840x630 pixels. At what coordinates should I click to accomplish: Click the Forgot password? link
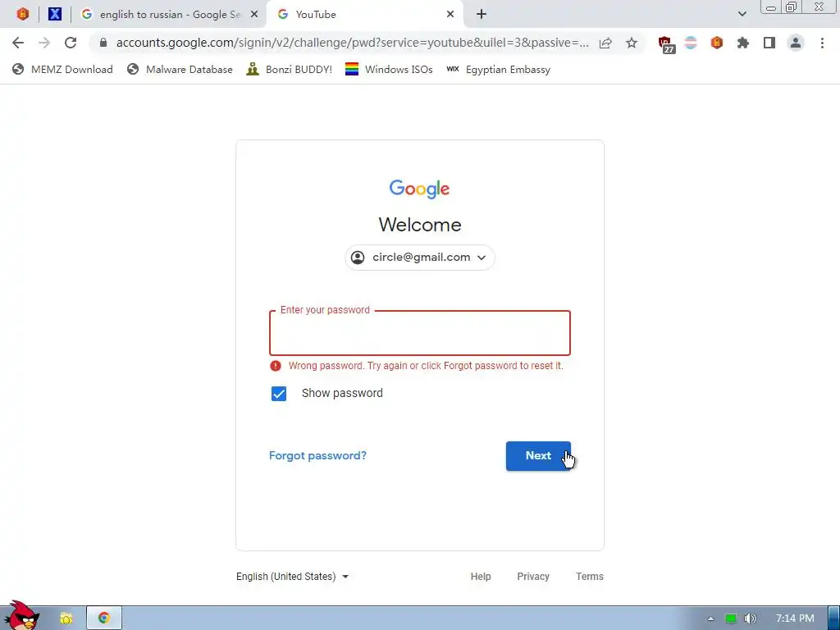(x=317, y=456)
